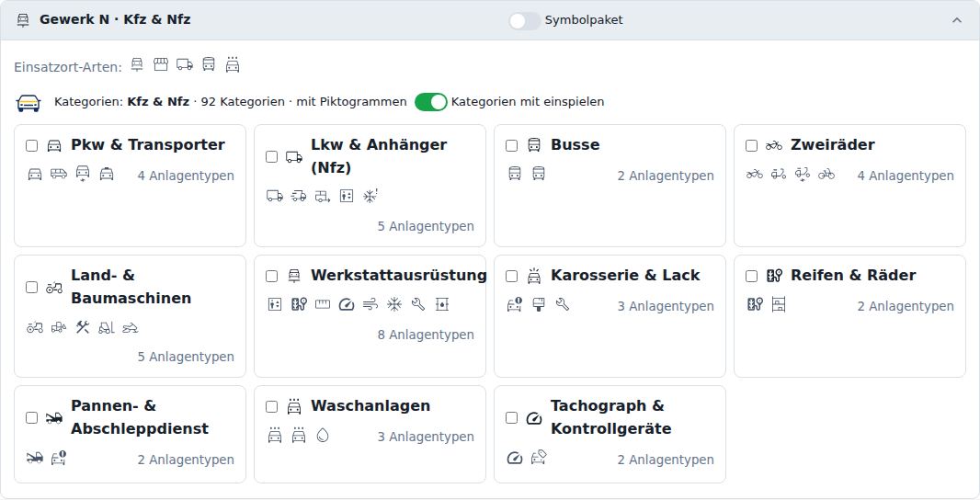Viewport: 980px width, 500px height.
Task: Click the 'Gewerk N · Kfz & Nfz' heading
Action: click(115, 20)
